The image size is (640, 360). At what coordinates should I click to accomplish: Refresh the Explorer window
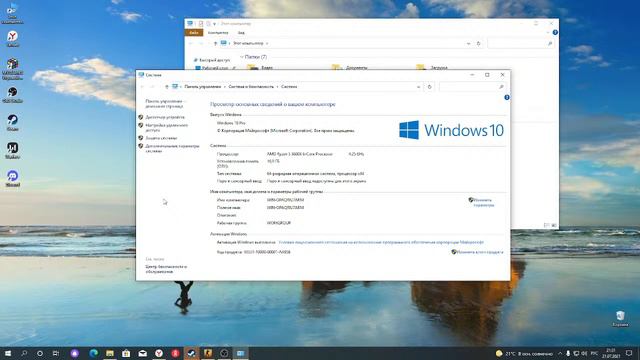(x=478, y=43)
